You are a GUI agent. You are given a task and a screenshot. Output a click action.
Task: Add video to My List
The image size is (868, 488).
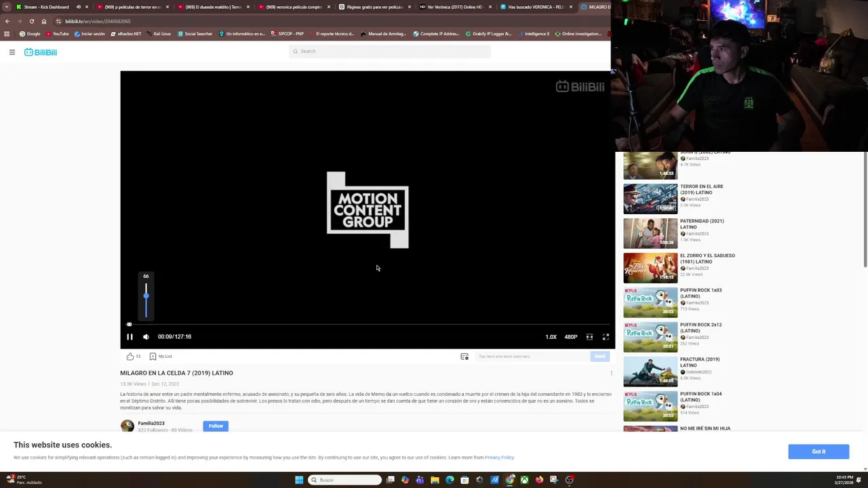[161, 357]
